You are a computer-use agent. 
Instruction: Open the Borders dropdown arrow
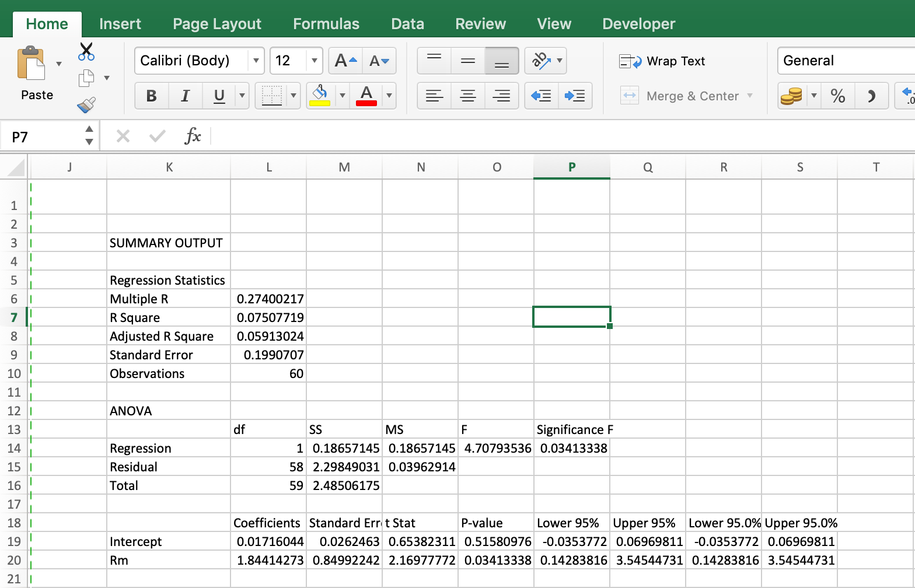[293, 96]
